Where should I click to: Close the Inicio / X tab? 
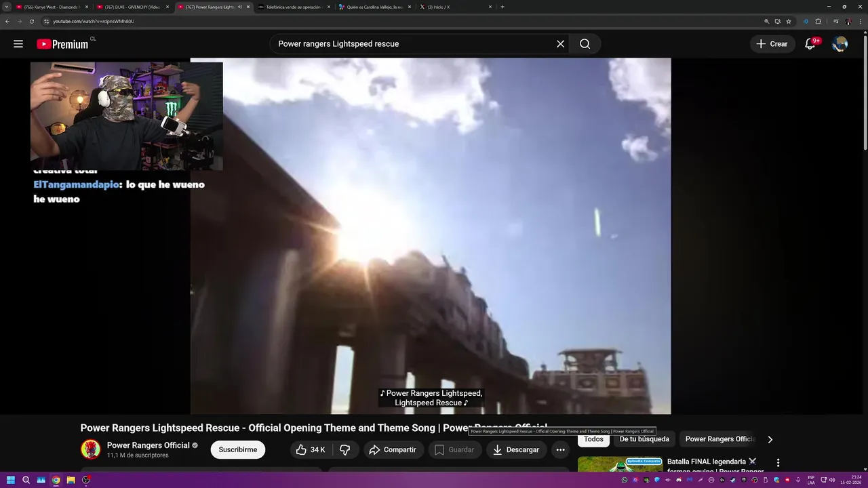490,7
